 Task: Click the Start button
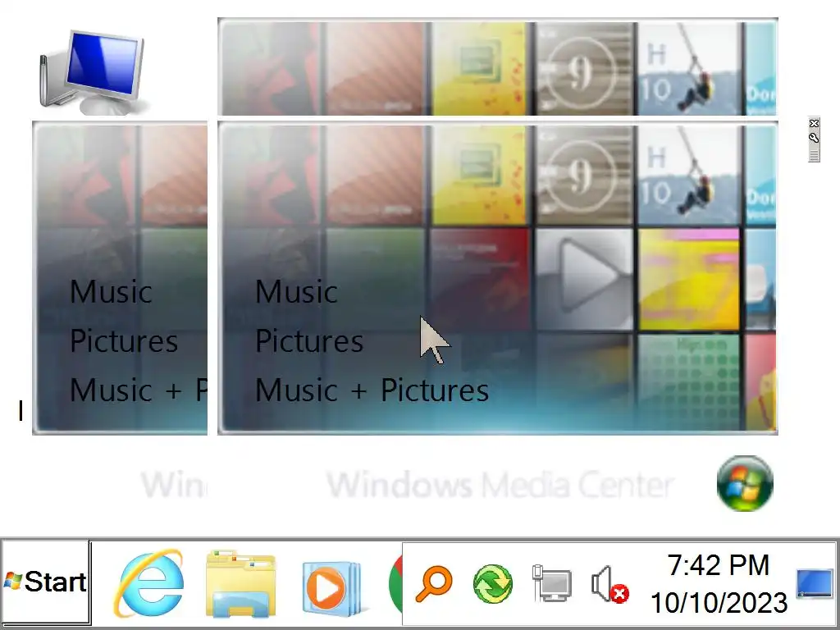pyautogui.click(x=46, y=582)
